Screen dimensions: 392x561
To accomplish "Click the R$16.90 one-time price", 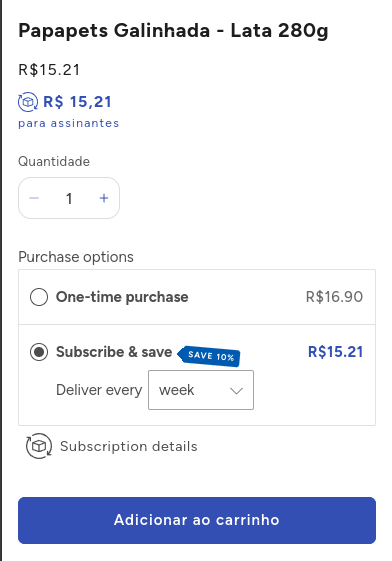I will (334, 297).
